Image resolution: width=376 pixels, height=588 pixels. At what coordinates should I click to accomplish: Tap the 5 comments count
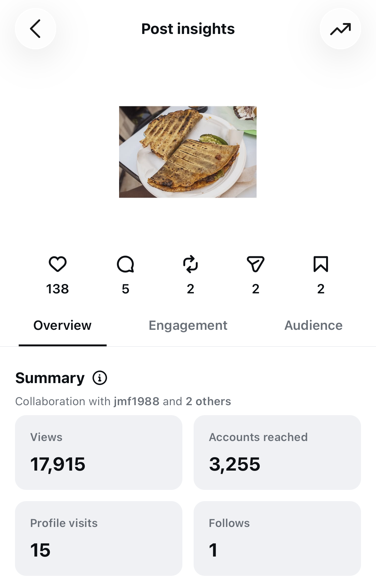tap(125, 289)
